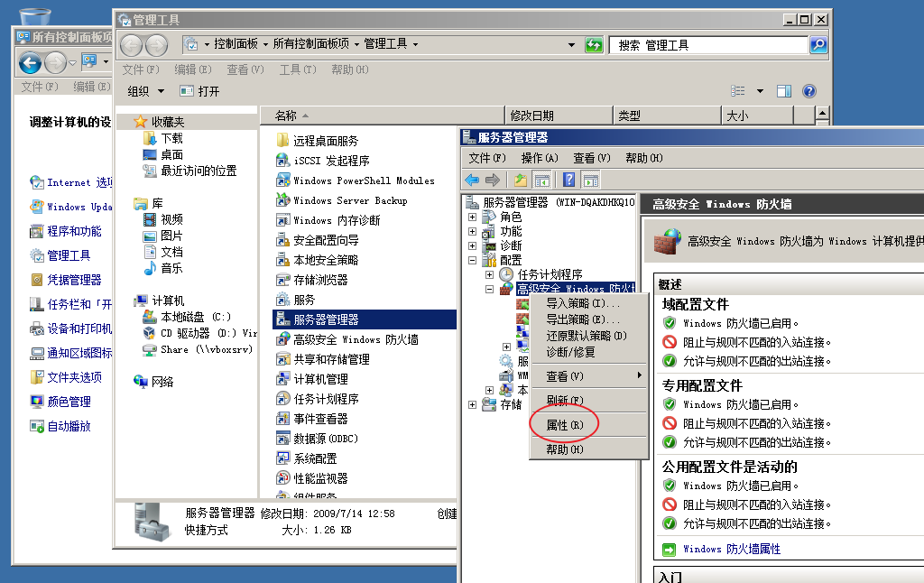Click help icon in 管理工具 command bar
Viewport: 924px width, 583px height.
[809, 91]
